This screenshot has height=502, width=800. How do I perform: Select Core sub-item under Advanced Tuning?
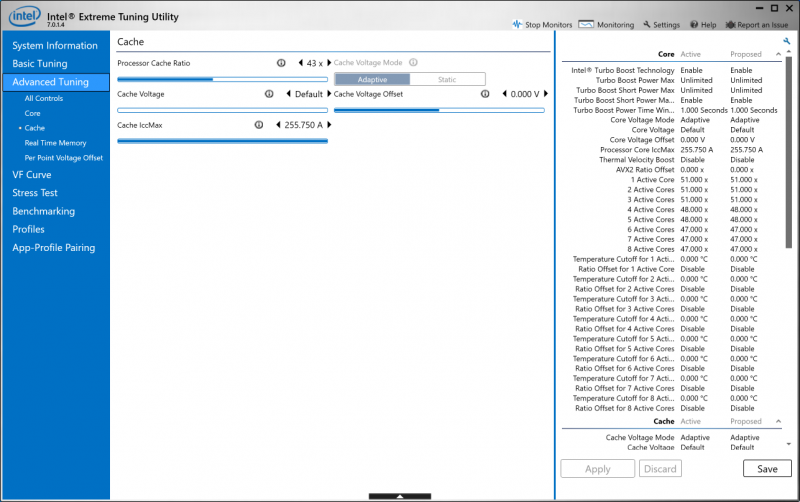32,113
